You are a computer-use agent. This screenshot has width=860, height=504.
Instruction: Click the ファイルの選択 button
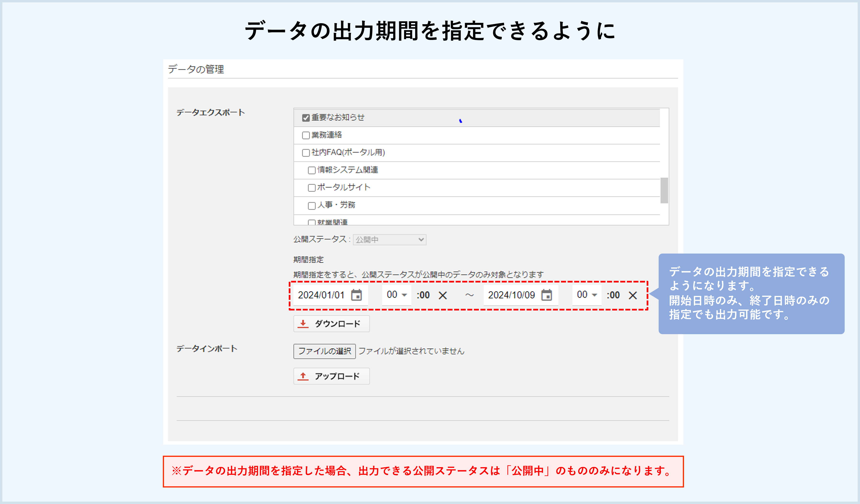(x=325, y=351)
